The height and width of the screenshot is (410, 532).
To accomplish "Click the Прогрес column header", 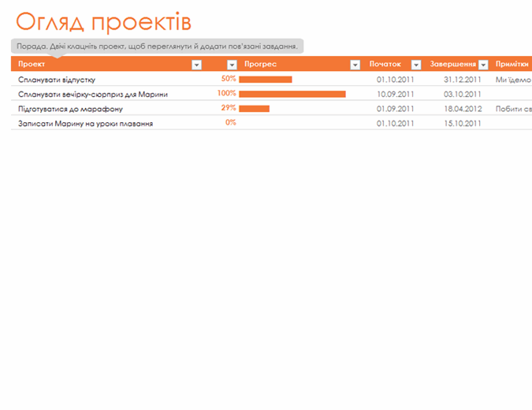I will 260,64.
